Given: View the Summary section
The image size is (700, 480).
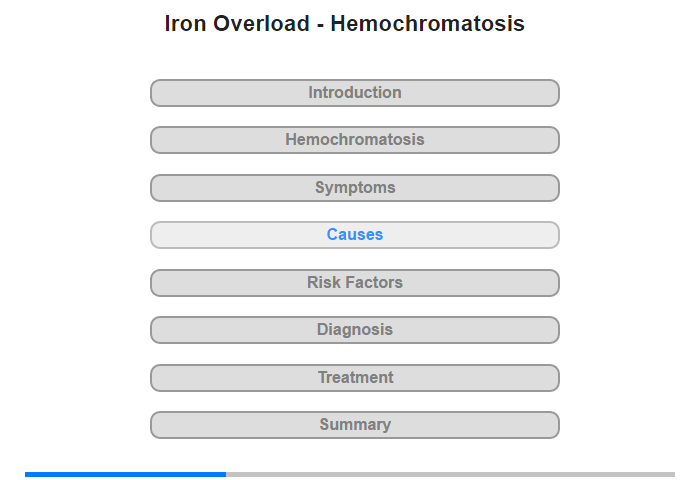Looking at the screenshot, I should pyautogui.click(x=355, y=425).
